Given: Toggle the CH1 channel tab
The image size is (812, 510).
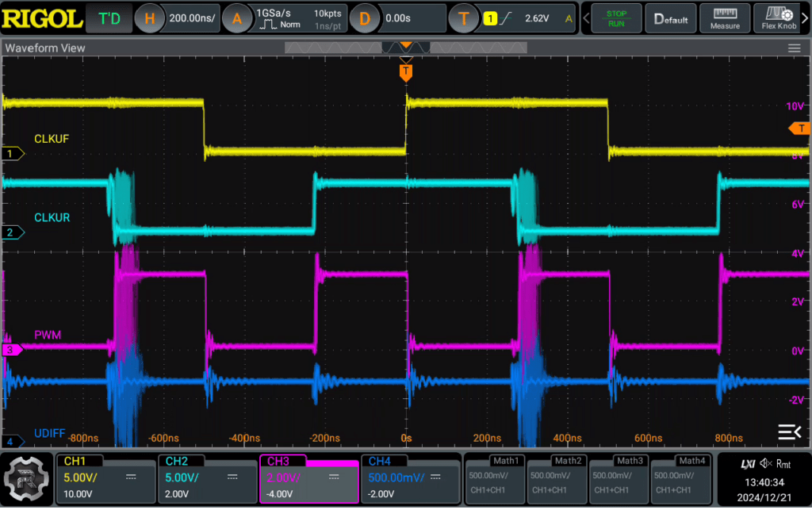Looking at the screenshot, I should 105,479.
